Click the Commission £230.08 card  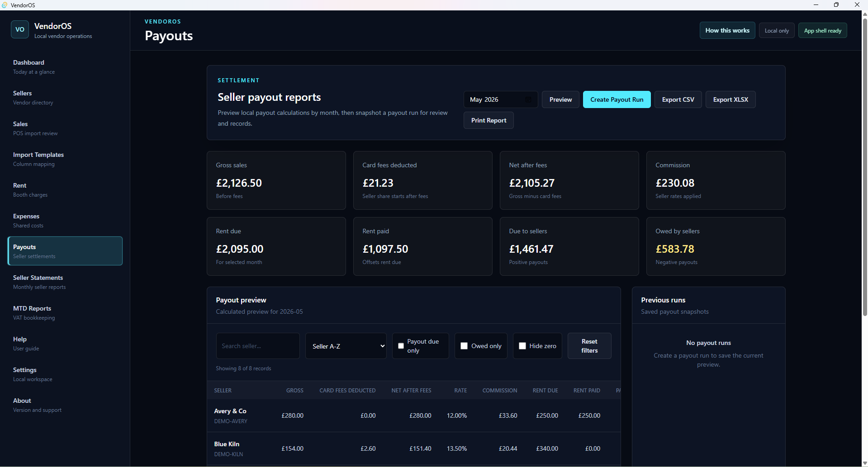point(716,180)
